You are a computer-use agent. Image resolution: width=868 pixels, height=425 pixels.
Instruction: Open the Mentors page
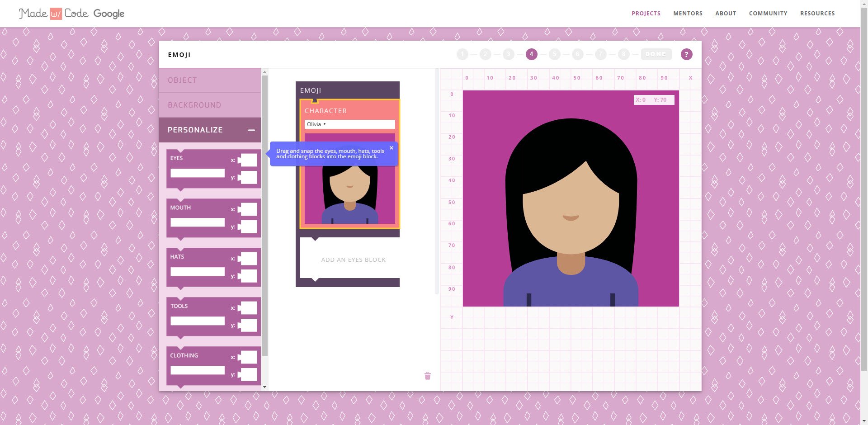click(688, 14)
